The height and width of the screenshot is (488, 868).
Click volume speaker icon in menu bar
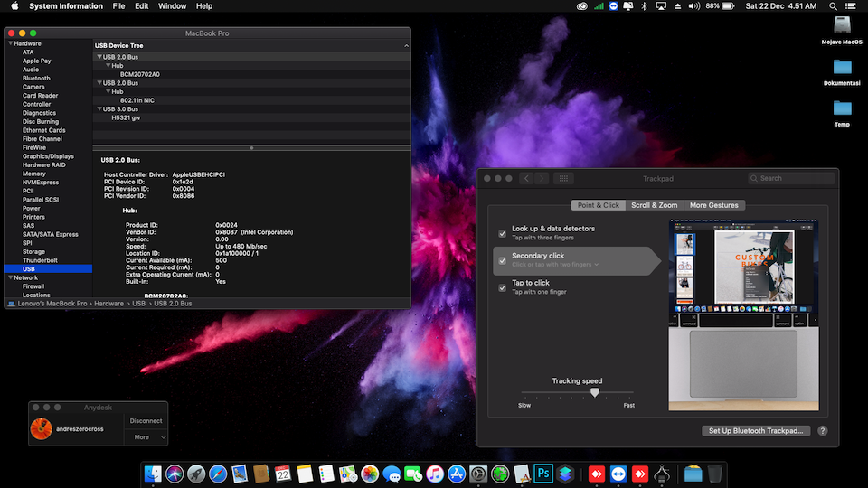pyautogui.click(x=693, y=6)
